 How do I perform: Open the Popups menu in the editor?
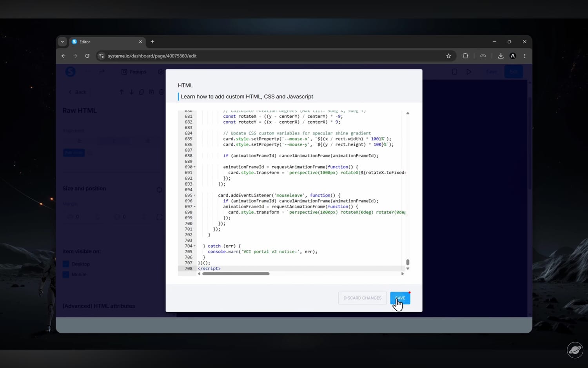point(134,72)
